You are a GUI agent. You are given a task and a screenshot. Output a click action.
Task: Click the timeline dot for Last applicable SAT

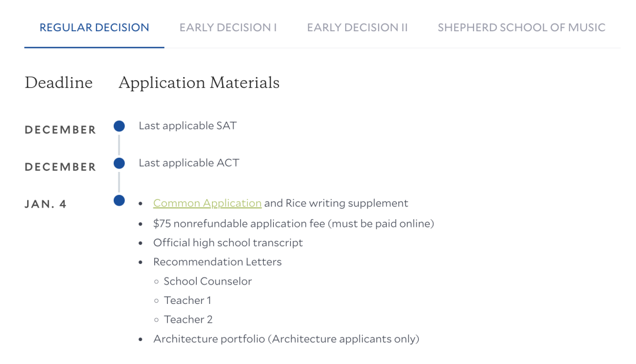point(119,126)
